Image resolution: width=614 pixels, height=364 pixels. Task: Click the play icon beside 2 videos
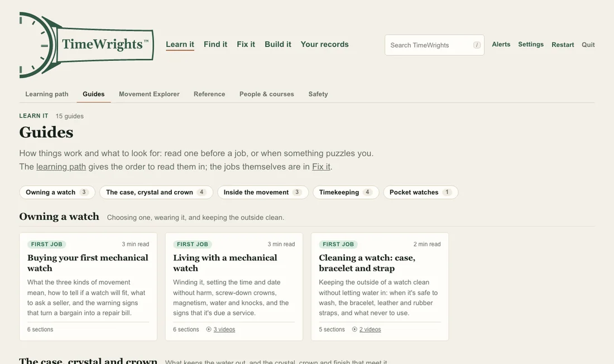pyautogui.click(x=354, y=329)
